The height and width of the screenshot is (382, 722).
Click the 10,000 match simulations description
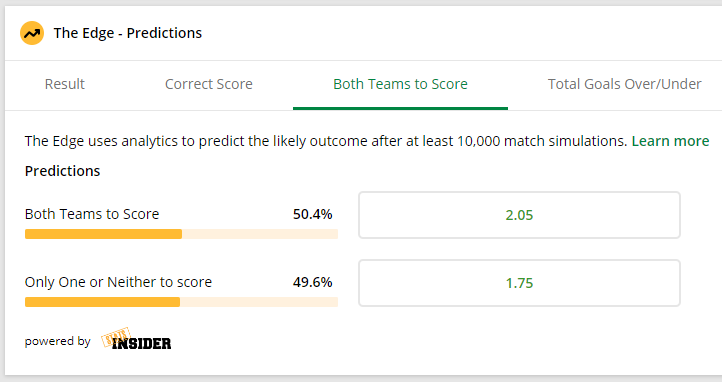[x=326, y=141]
